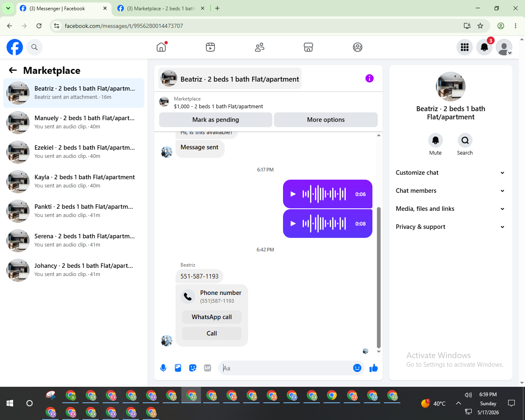Open Facebook search magnifier
Image resolution: width=525 pixels, height=420 pixels.
click(x=34, y=47)
